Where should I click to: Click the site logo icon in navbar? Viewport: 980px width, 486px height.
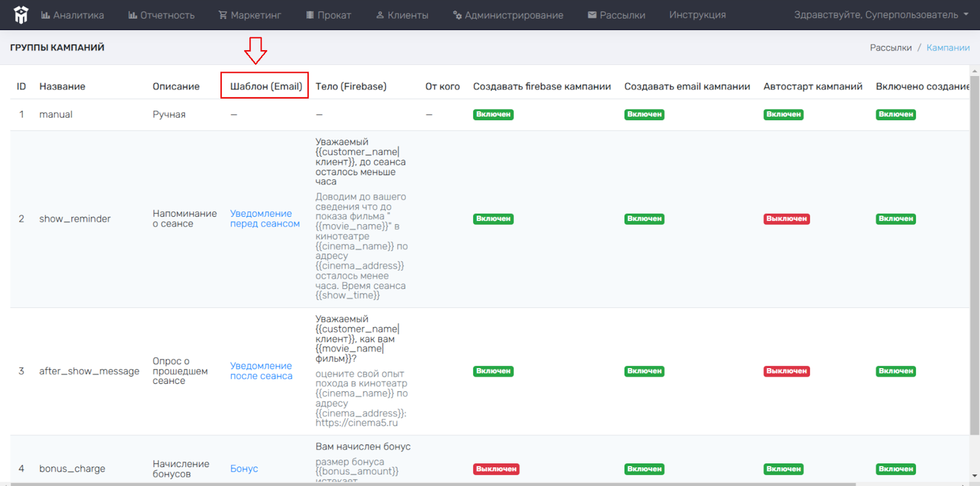click(x=21, y=15)
